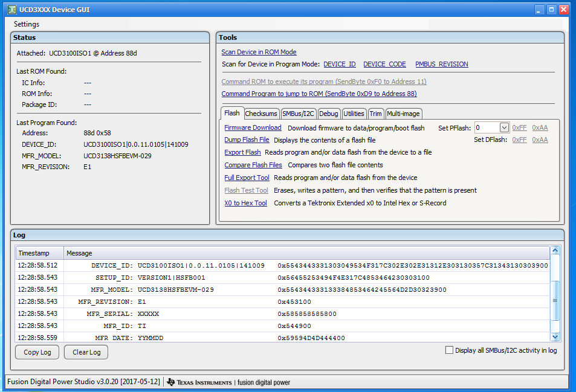Scan for device using DEVICE_ID link
The width and height of the screenshot is (576, 392).
(x=340, y=64)
